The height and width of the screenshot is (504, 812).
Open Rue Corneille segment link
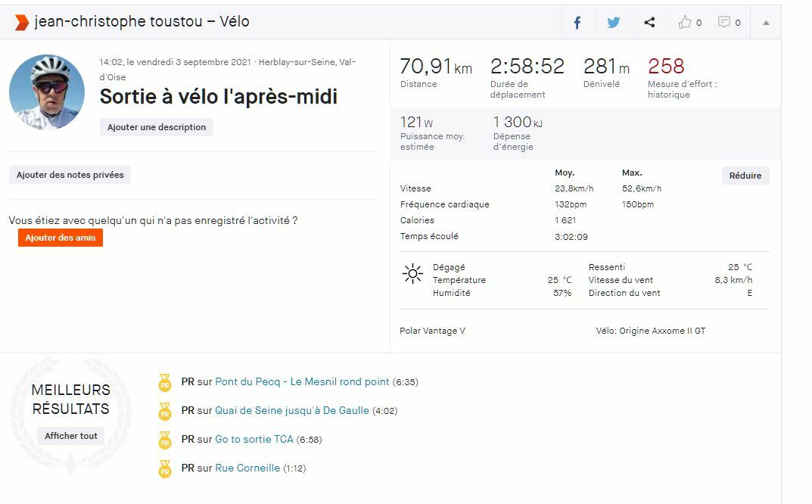click(247, 468)
